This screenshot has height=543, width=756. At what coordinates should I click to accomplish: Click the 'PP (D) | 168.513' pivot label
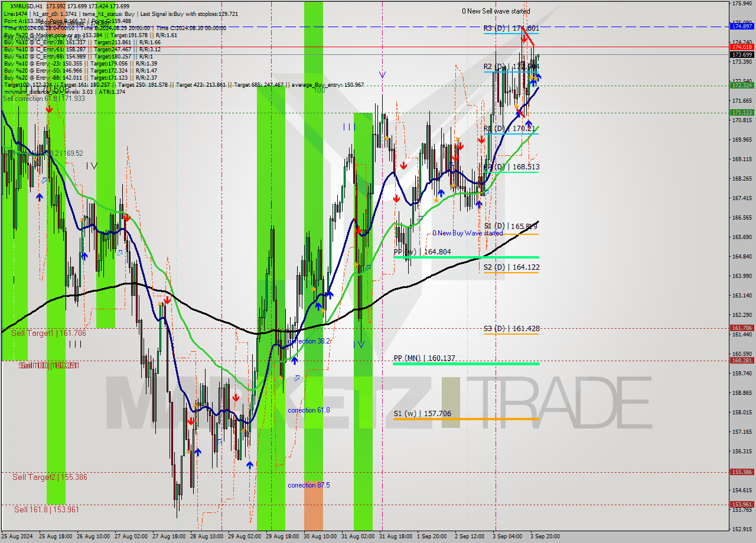pos(511,166)
